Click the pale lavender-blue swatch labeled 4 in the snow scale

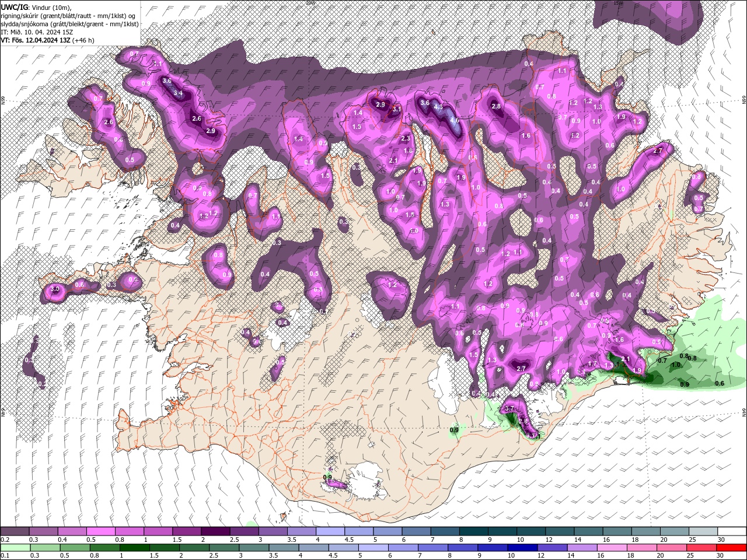click(330, 531)
